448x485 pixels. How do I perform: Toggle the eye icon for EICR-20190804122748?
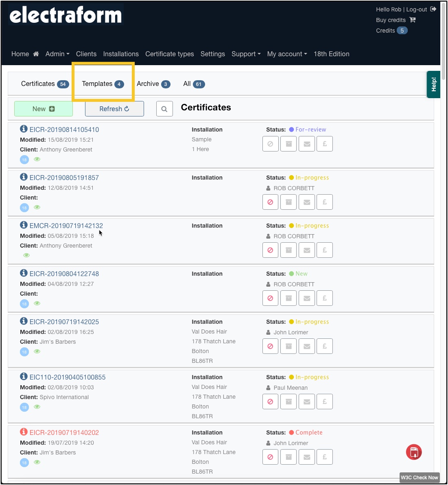coord(37,303)
